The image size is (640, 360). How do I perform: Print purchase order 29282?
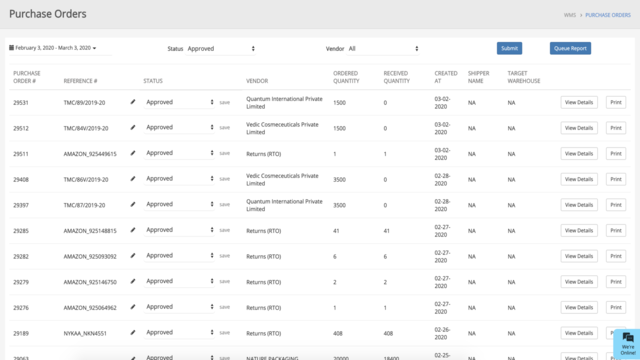[616, 256]
